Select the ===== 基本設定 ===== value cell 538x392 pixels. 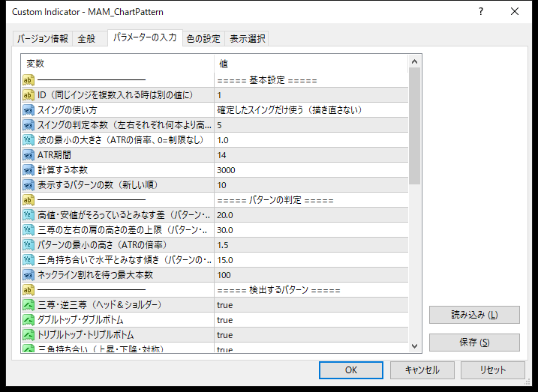tap(311, 80)
